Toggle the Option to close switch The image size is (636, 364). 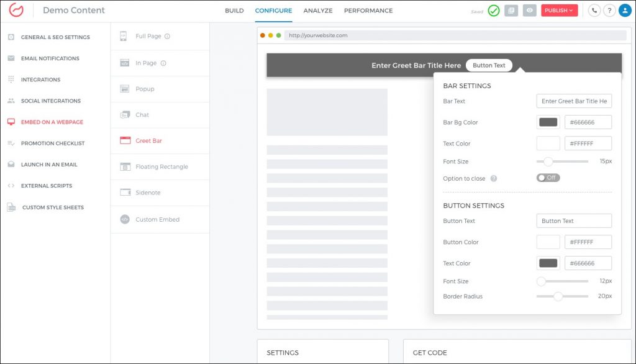pyautogui.click(x=548, y=178)
